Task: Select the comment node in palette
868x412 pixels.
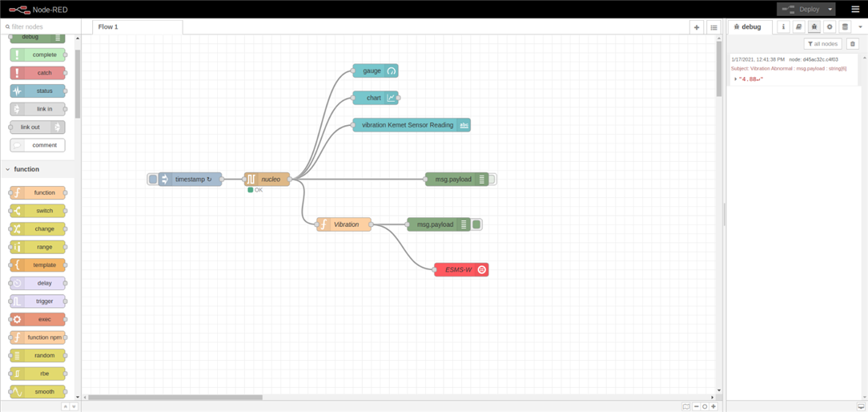Action: pos(38,145)
